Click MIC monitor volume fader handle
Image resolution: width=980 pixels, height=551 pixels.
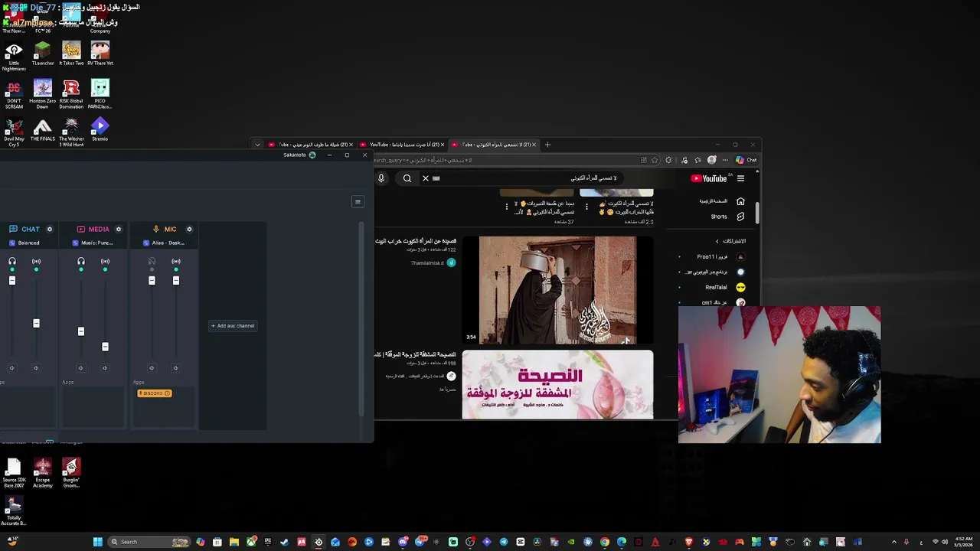[x=152, y=281]
